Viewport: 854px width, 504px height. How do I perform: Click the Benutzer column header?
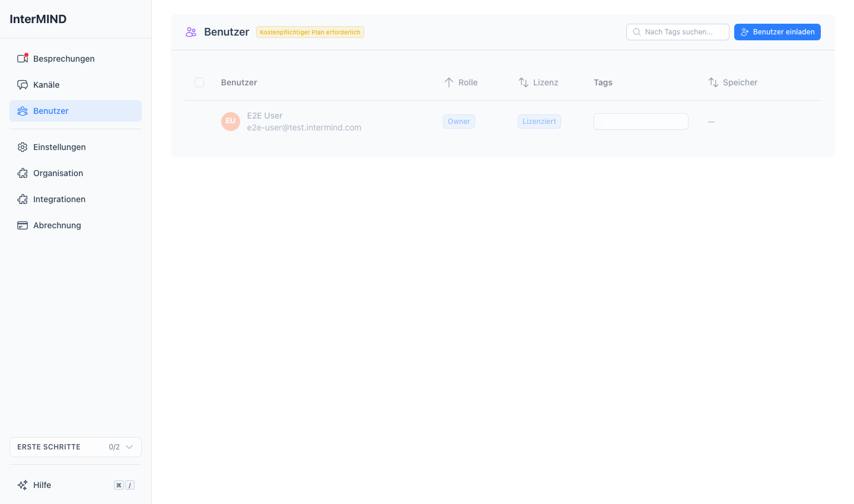point(239,82)
